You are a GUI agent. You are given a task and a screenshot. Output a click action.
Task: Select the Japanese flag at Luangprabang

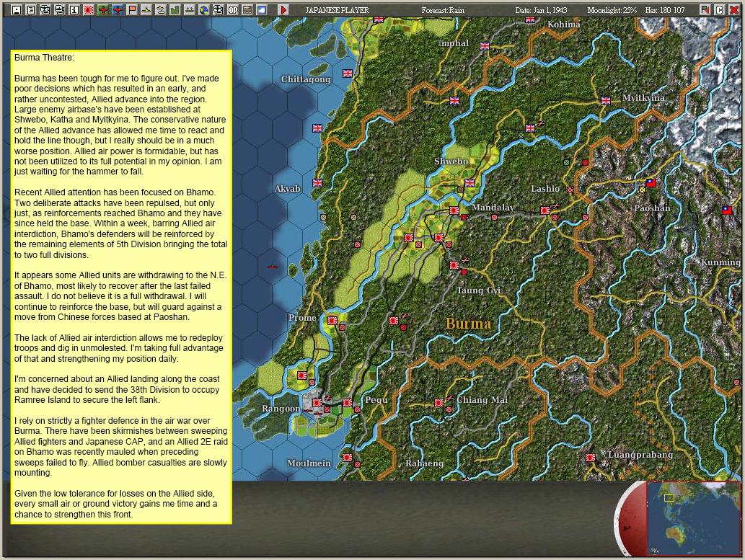[x=591, y=458]
